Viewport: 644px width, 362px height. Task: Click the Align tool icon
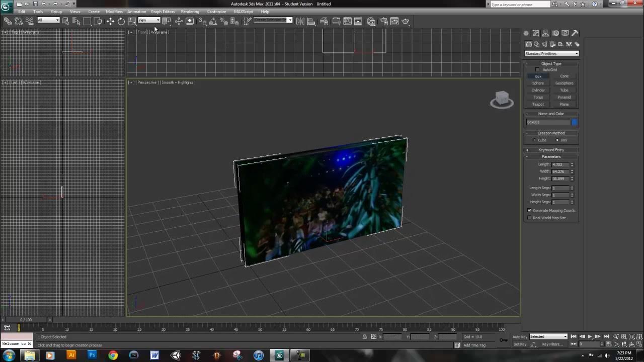click(311, 21)
